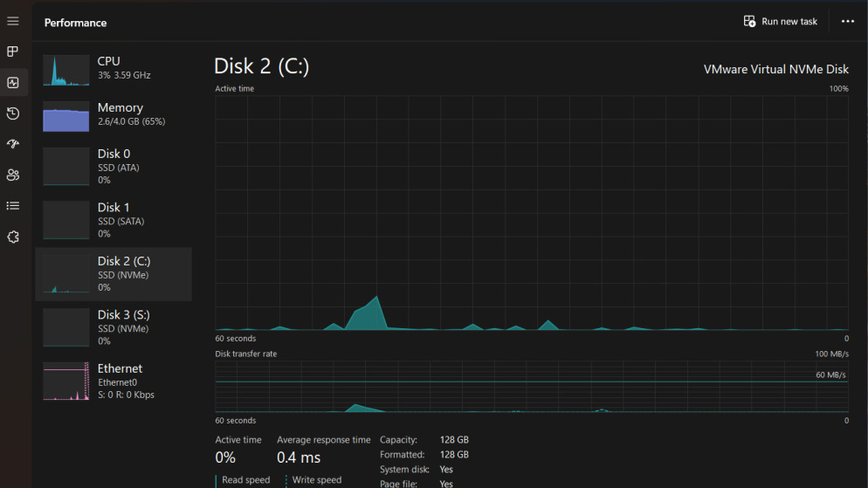The height and width of the screenshot is (488, 868).
Task: Select Disk 0 SSD (ATA) entry
Action: (114, 167)
